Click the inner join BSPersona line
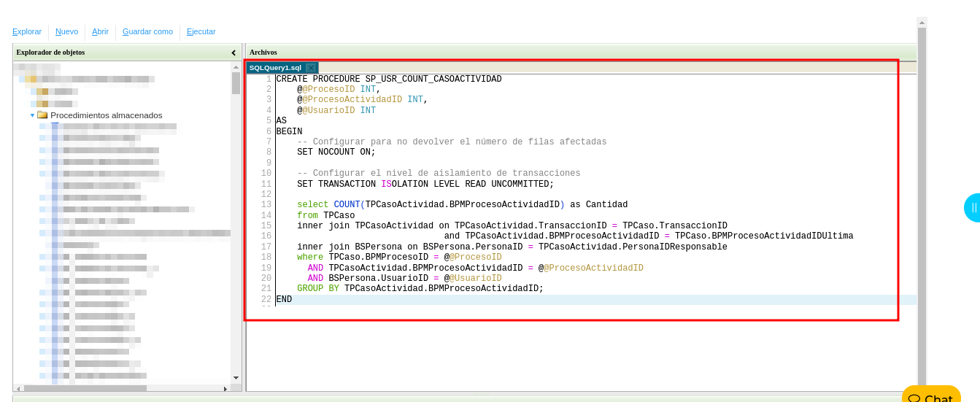Image resolution: width=980 pixels, height=402 pixels. click(x=512, y=247)
